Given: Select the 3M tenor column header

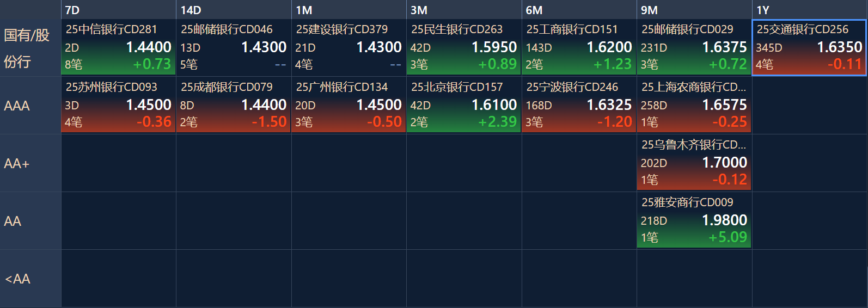Looking at the screenshot, I should click(x=464, y=10).
